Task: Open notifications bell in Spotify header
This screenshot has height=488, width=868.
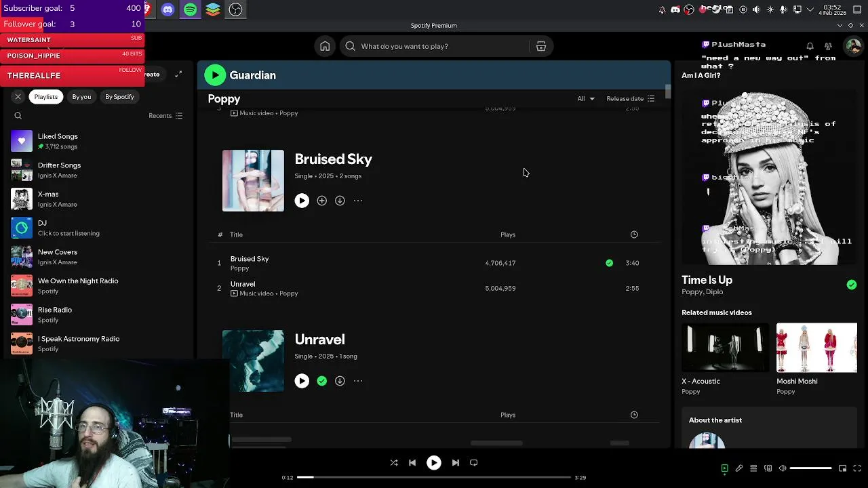Action: (810, 46)
